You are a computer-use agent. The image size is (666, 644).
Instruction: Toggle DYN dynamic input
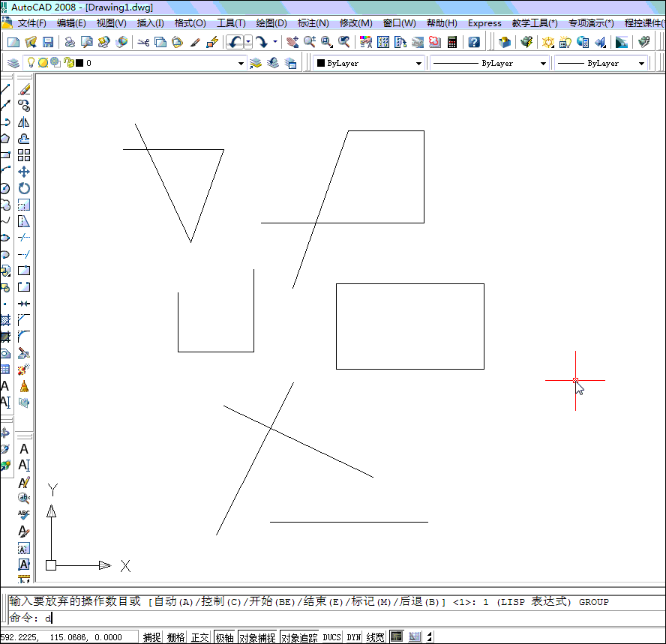tap(354, 637)
